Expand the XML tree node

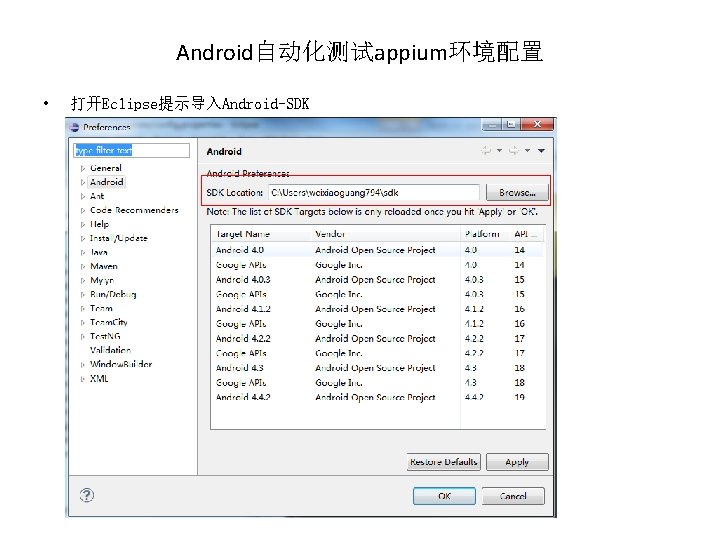(x=83, y=379)
